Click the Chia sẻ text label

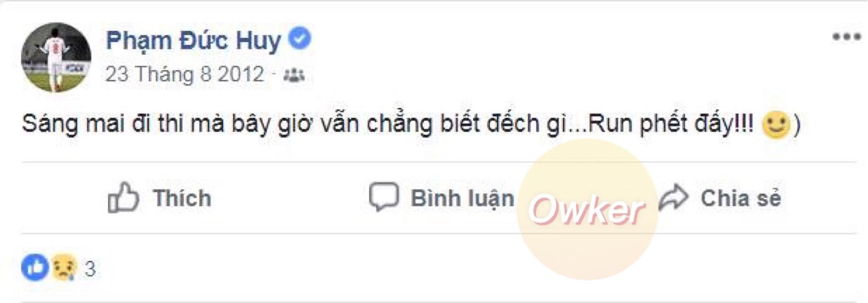pyautogui.click(x=741, y=198)
